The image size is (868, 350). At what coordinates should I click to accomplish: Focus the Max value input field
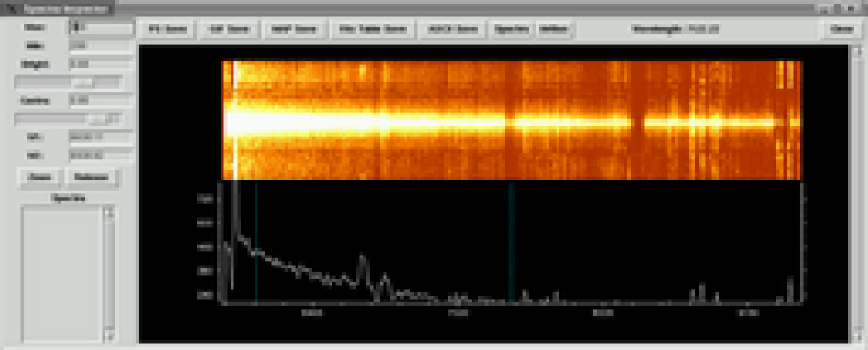coord(101,27)
